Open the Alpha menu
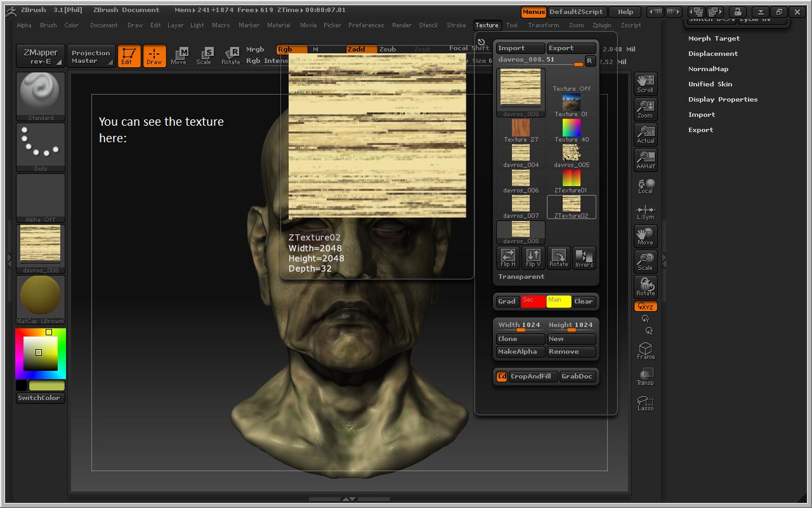Viewport: 812px width, 508px height. pyautogui.click(x=24, y=25)
